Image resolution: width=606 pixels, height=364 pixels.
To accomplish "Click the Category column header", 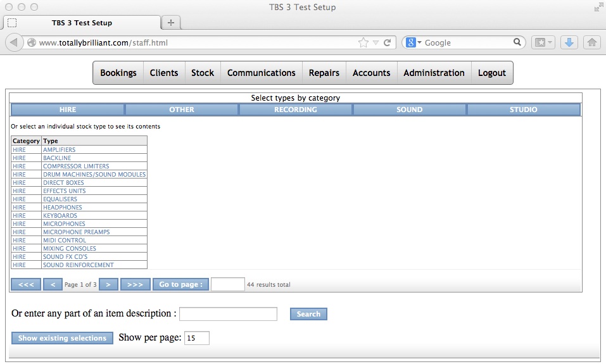I will [x=26, y=141].
